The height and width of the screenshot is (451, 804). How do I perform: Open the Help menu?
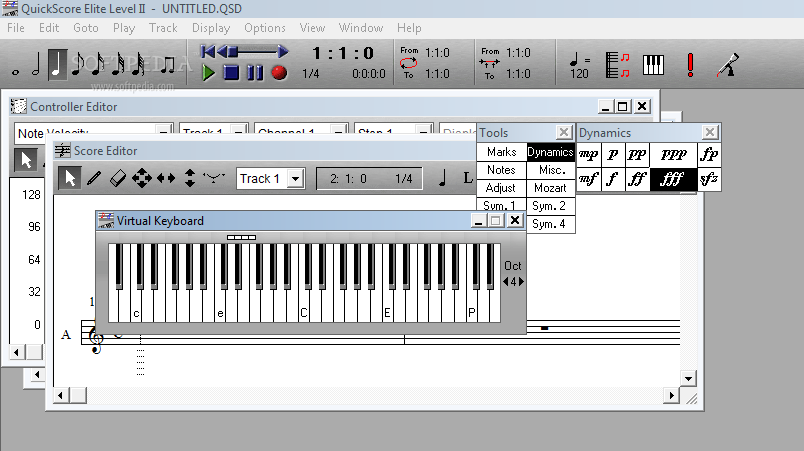tap(409, 28)
